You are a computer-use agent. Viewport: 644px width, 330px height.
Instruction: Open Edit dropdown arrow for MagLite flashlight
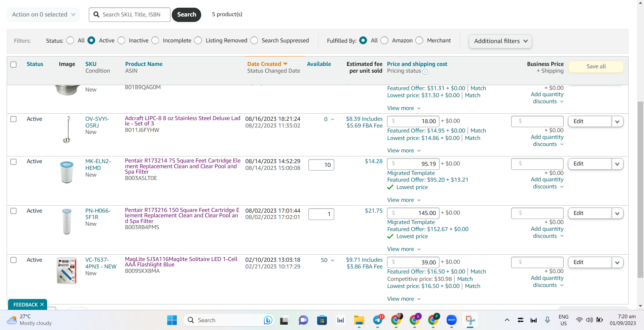coord(617,262)
